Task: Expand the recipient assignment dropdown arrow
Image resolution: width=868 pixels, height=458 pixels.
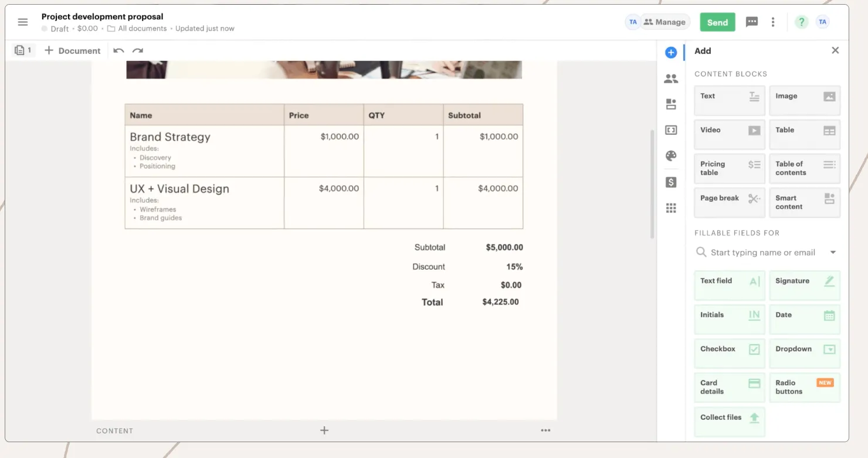Action: 833,252
